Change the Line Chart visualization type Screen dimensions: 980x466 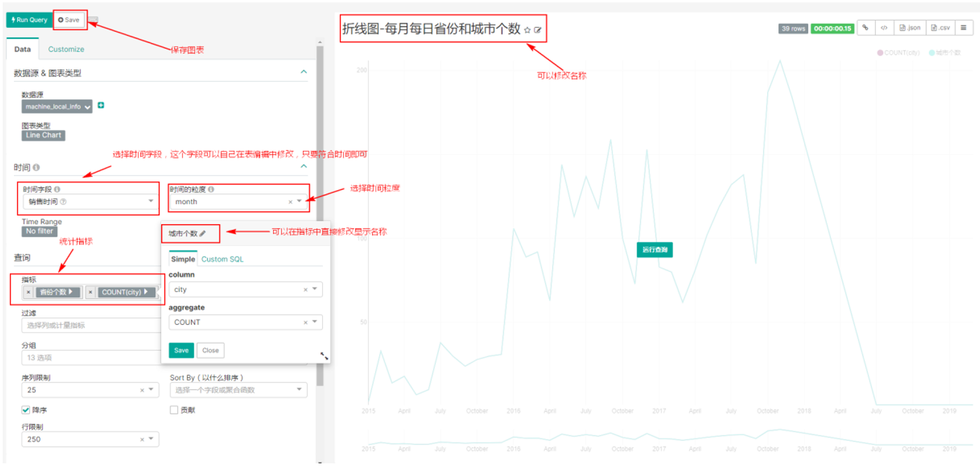point(44,135)
